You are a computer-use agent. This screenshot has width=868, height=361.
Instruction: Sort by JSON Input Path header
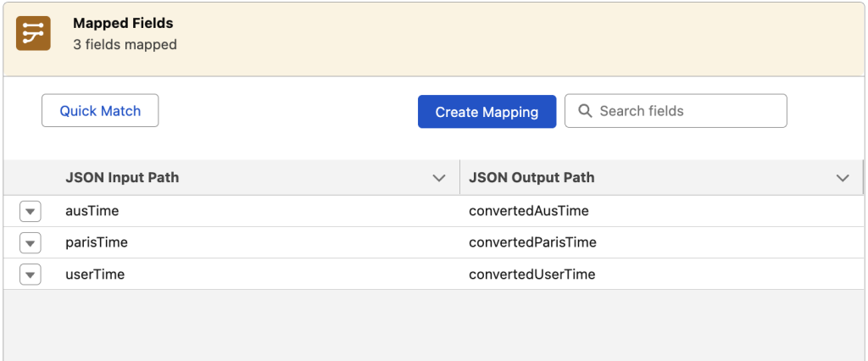pos(122,178)
